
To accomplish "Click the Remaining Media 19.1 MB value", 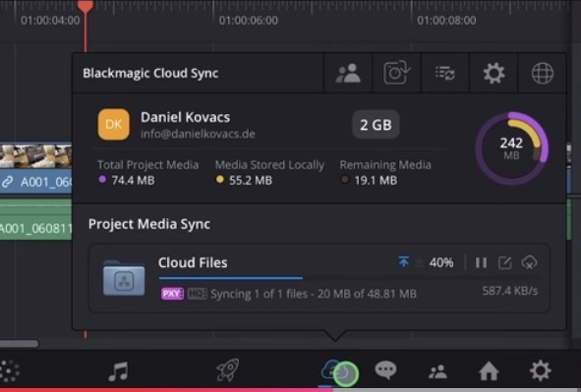I will point(376,180).
